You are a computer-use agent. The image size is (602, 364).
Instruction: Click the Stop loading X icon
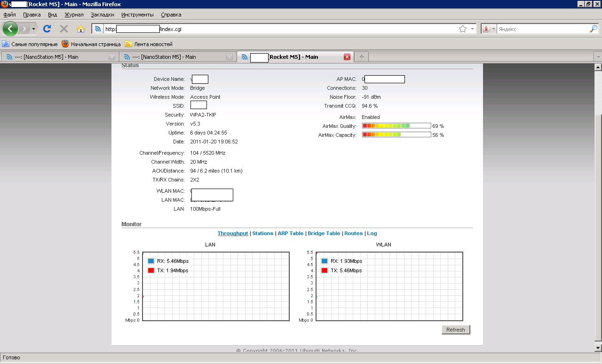64,29
